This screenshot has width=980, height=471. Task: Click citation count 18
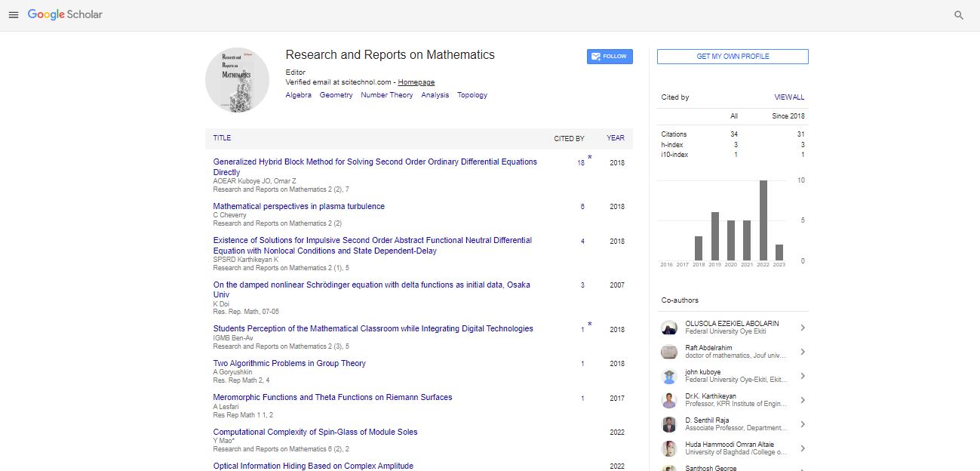tap(581, 163)
